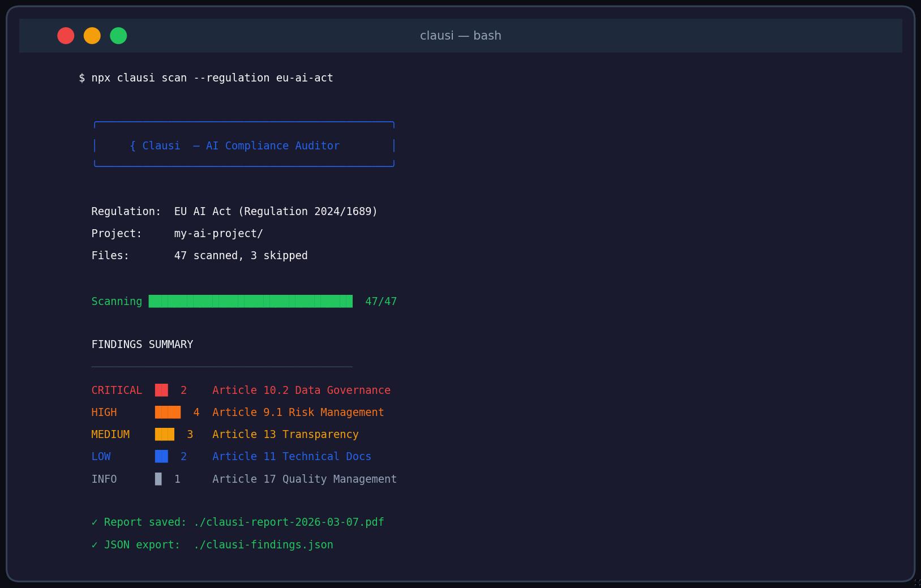This screenshot has width=921, height=588.
Task: Click the checkmark next to JSON export
Action: 95,544
